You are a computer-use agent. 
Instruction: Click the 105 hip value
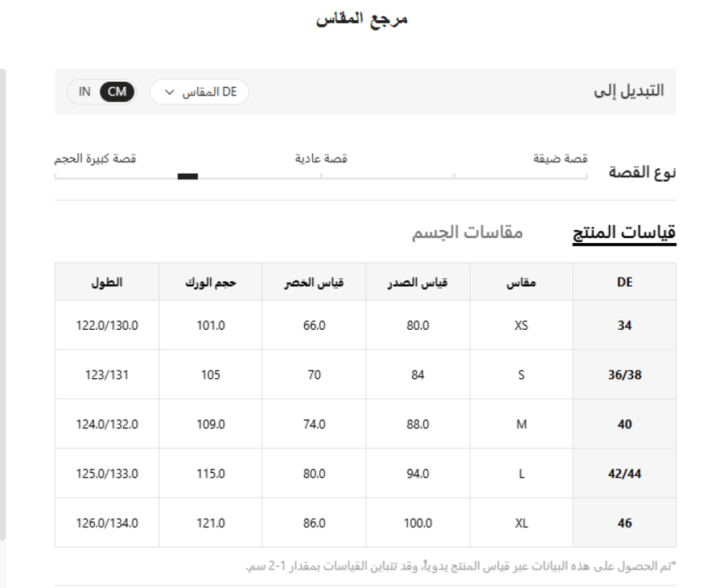click(211, 375)
